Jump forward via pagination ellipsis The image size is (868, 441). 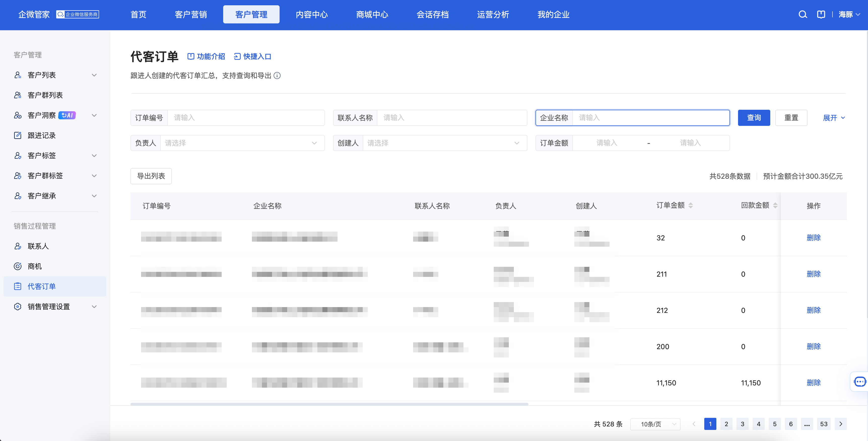click(807, 424)
